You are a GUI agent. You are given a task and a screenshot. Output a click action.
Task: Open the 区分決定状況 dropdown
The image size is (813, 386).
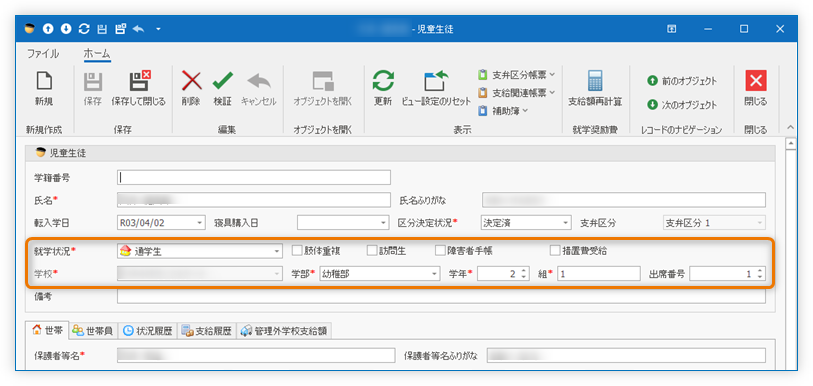[x=566, y=223]
